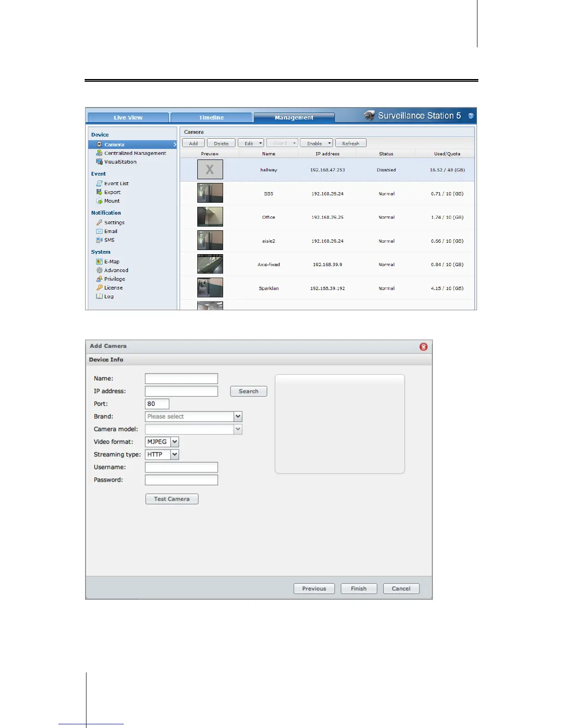Click the License key icon
The image size is (563, 728).
99,288
